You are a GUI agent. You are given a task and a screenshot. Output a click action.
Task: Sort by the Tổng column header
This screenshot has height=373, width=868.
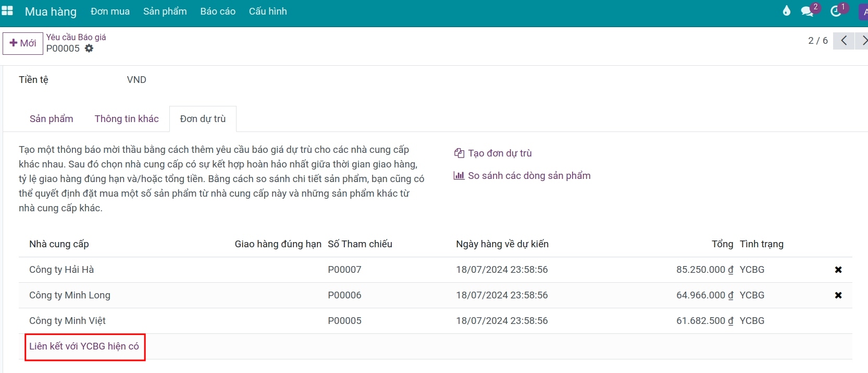pos(722,244)
